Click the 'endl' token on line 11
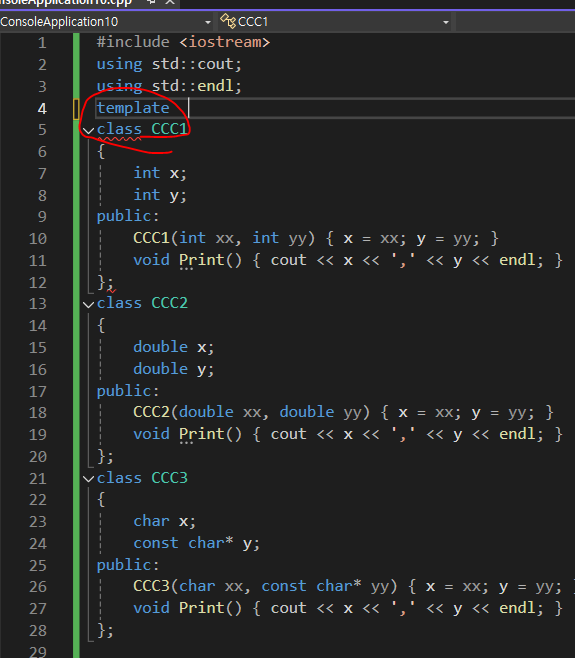Image resolution: width=575 pixels, height=658 pixels. point(517,260)
